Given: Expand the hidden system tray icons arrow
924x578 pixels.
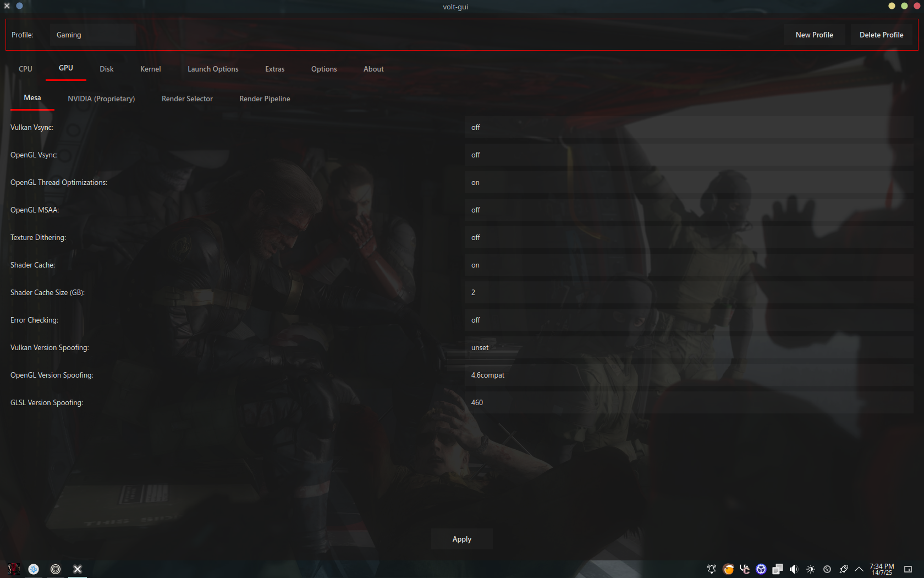Looking at the screenshot, I should (859, 569).
